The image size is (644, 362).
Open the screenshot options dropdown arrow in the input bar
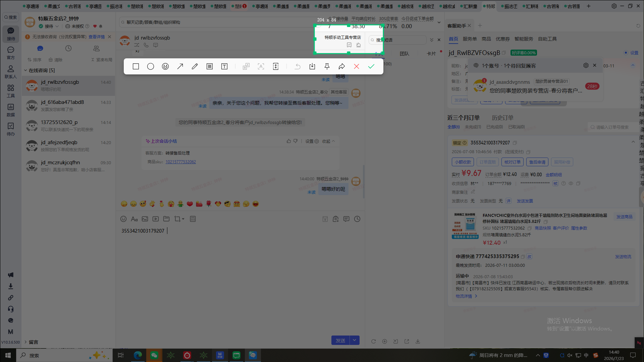[183, 219]
